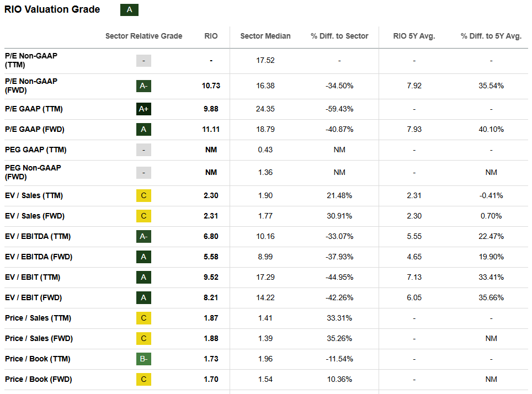This screenshot has width=532, height=394.
Task: Open the Price / Sales (TTM) metric label
Action: (x=38, y=318)
